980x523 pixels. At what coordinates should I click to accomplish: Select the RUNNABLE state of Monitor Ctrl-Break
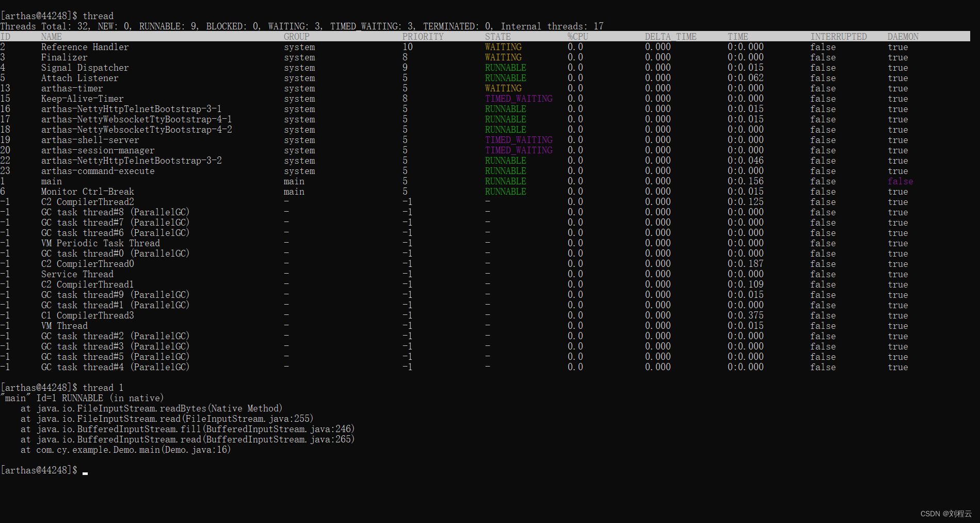506,192
